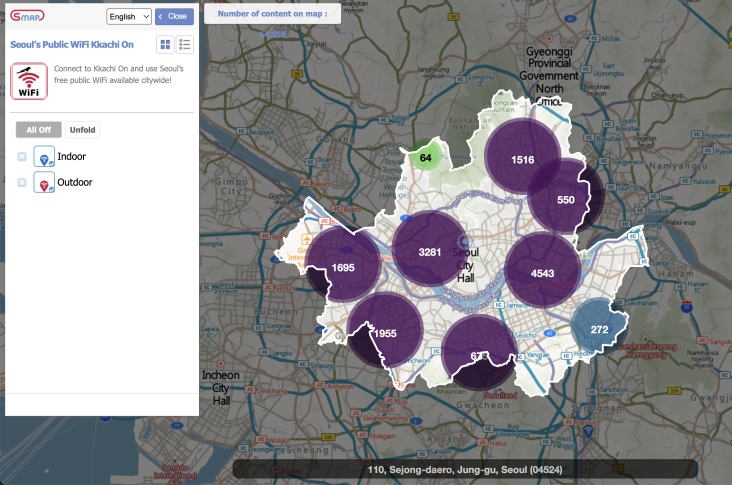
Task: Open the English language dropdown
Action: click(x=129, y=17)
